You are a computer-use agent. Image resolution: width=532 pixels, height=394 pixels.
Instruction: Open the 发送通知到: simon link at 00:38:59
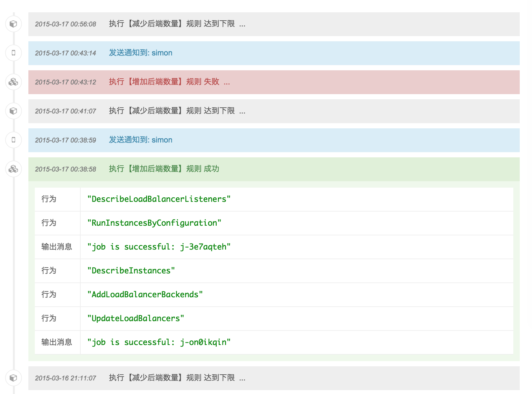[x=140, y=140]
